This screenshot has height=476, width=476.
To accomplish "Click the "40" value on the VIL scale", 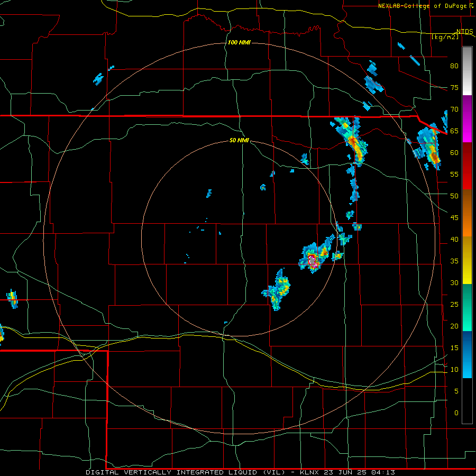I will click(x=454, y=240).
